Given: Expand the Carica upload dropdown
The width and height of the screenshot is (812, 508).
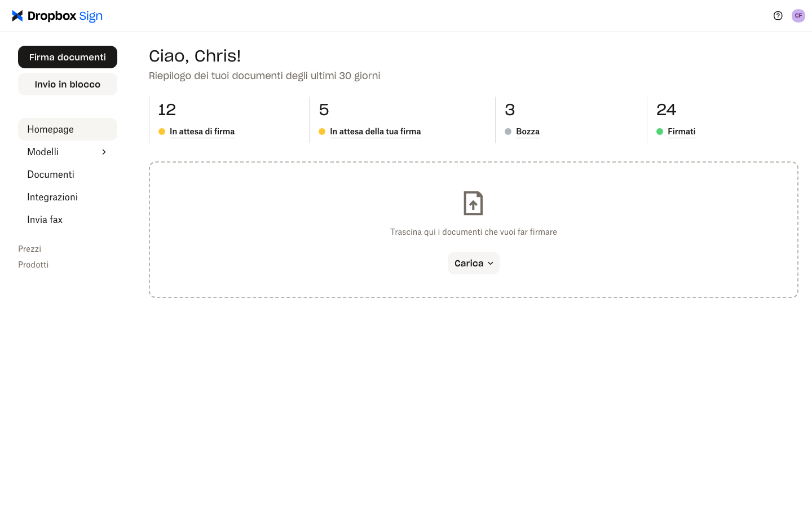Looking at the screenshot, I should click(x=473, y=263).
